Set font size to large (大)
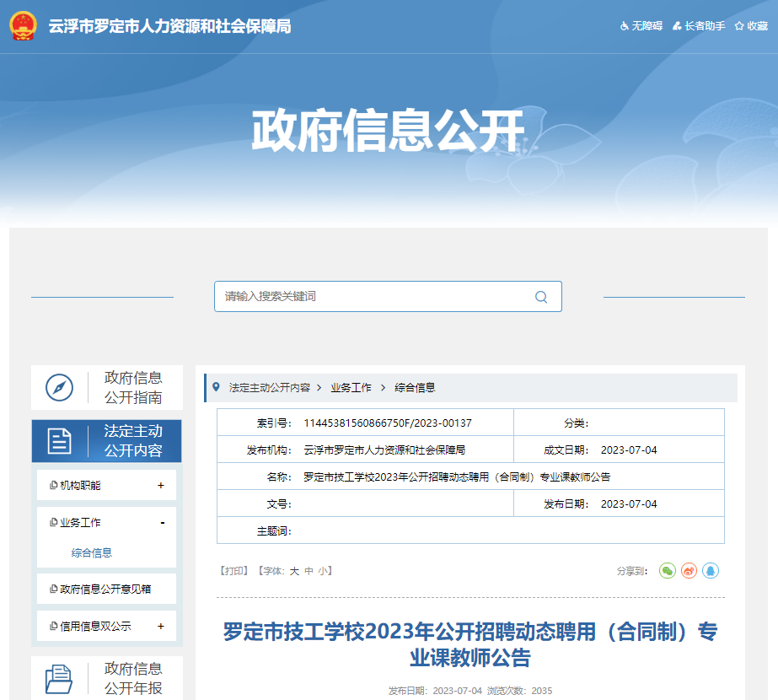 [x=294, y=571]
